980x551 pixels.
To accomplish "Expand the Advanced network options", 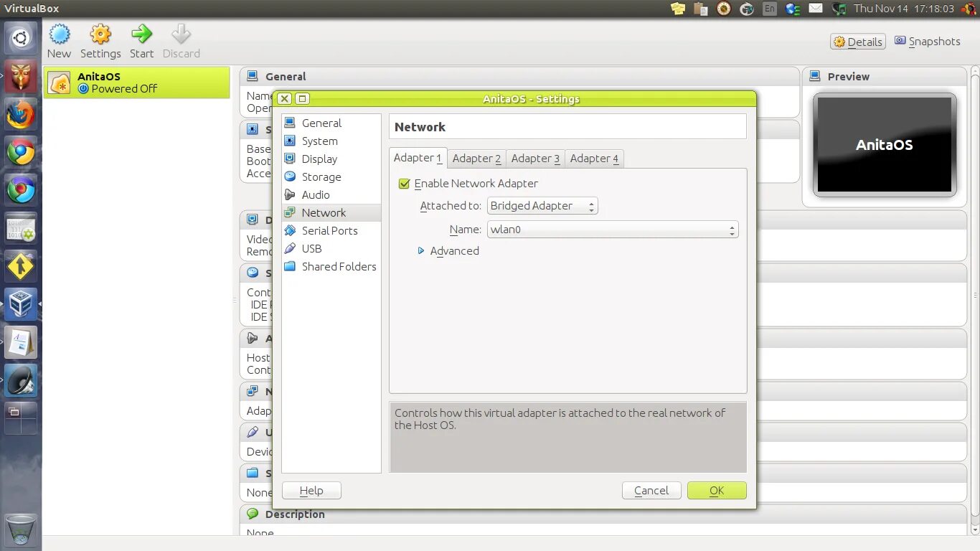I will [x=421, y=250].
